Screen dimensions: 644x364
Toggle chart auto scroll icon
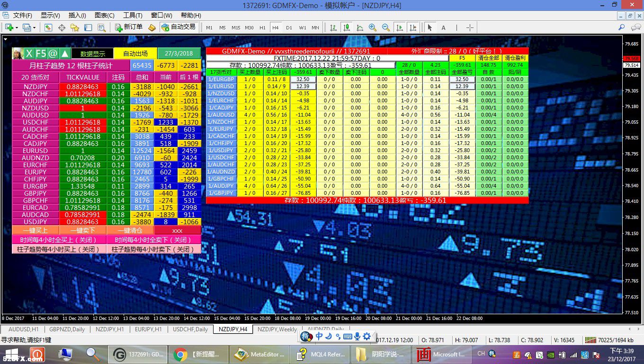pyautogui.click(x=400, y=27)
